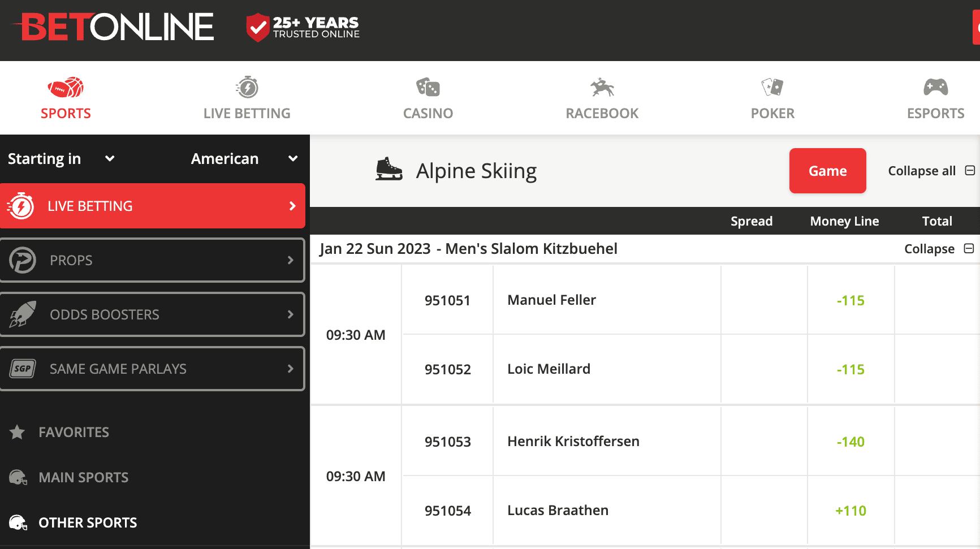980x549 pixels.
Task: Click the red Game button
Action: click(x=828, y=171)
